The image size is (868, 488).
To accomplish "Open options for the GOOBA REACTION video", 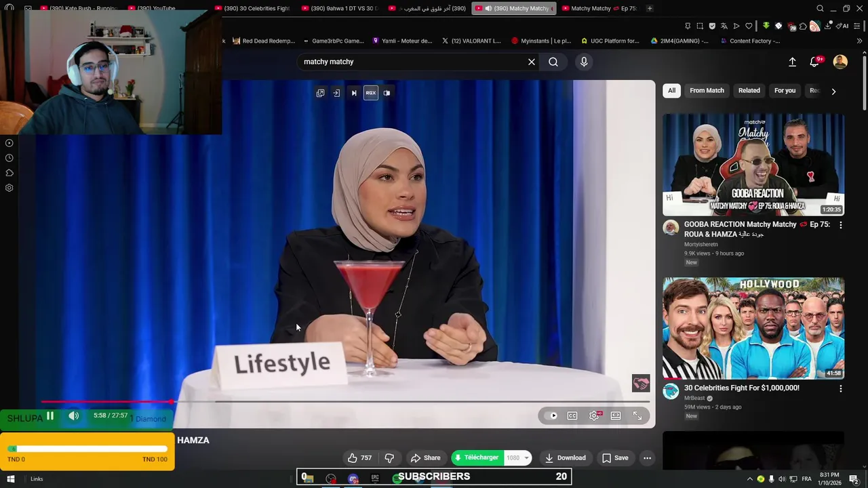I will [x=841, y=225].
